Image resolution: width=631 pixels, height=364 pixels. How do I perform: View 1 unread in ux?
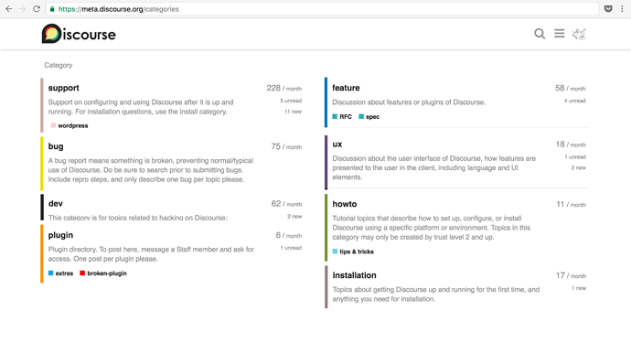575,156
